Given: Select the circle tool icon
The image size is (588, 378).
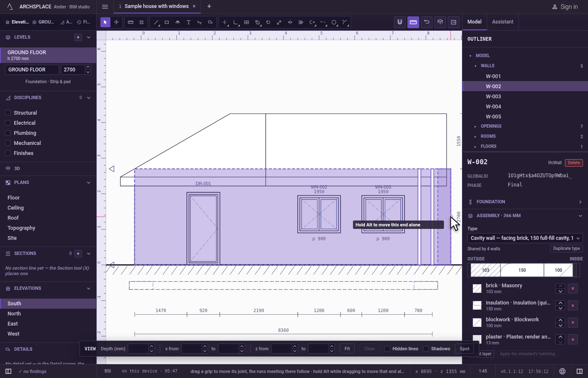Looking at the screenshot, I should pyautogui.click(x=334, y=22).
